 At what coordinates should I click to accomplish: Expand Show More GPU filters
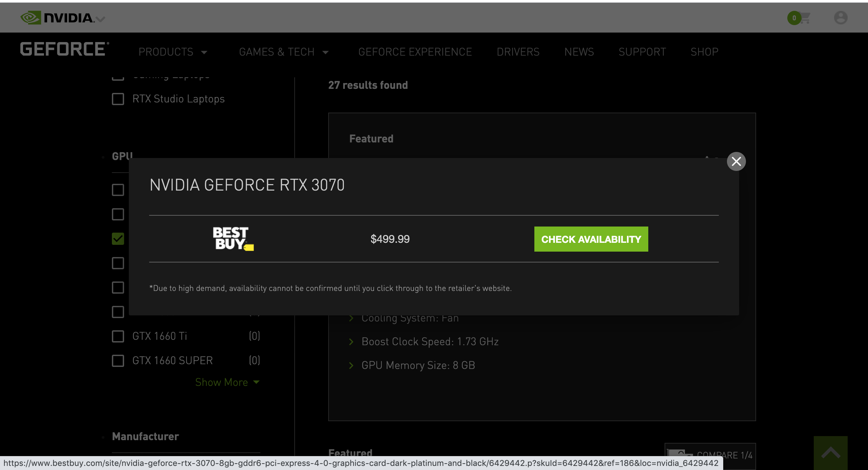[x=228, y=382]
